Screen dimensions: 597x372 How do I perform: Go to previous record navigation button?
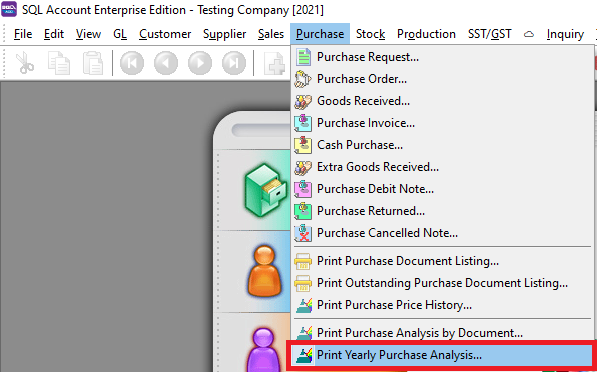166,63
